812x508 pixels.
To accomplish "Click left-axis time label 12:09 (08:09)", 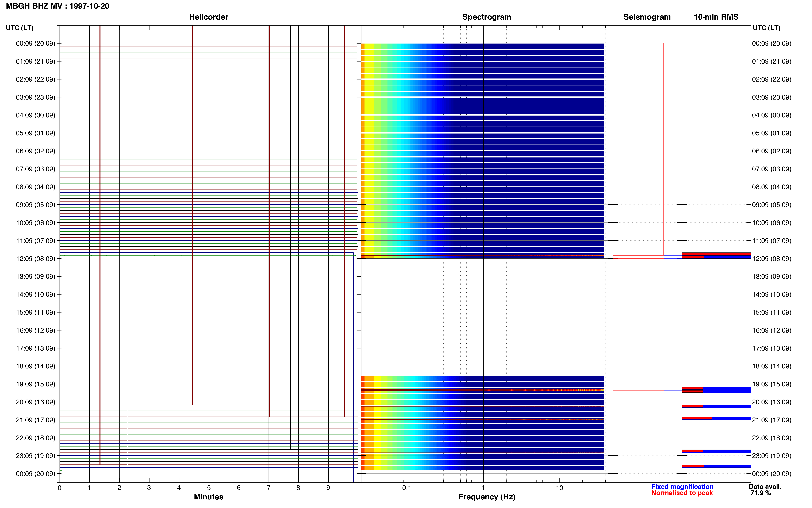I will (x=36, y=259).
